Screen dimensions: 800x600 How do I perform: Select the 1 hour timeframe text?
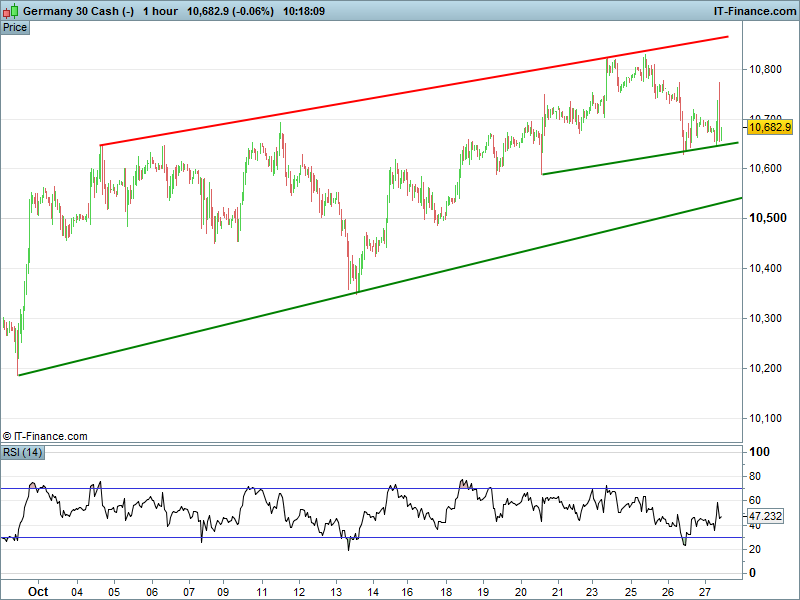160,11
